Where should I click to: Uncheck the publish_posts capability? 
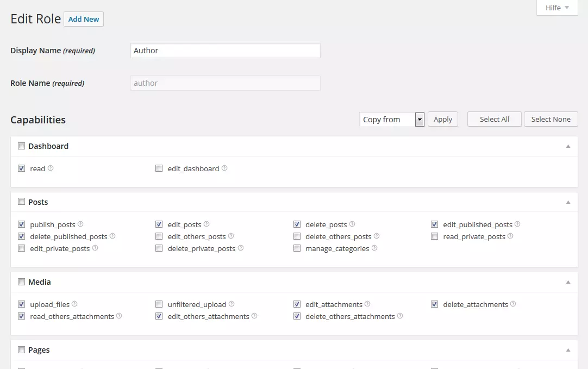pyautogui.click(x=22, y=224)
